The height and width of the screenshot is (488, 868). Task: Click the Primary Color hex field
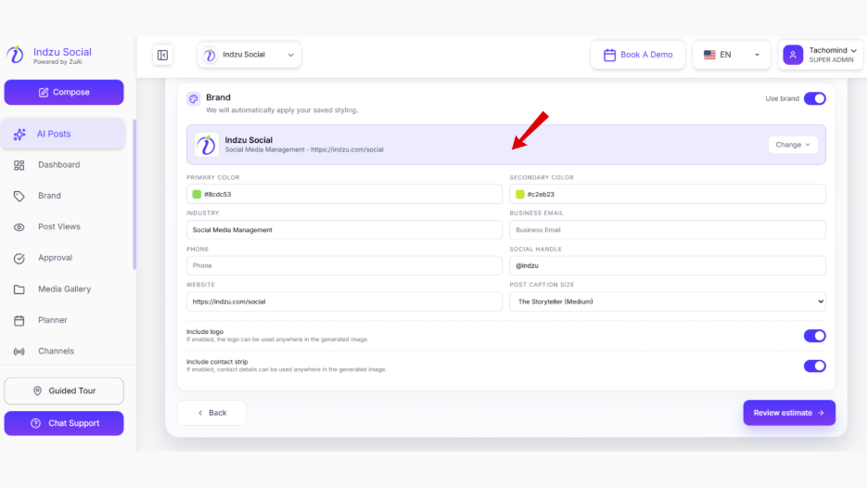pyautogui.click(x=344, y=195)
